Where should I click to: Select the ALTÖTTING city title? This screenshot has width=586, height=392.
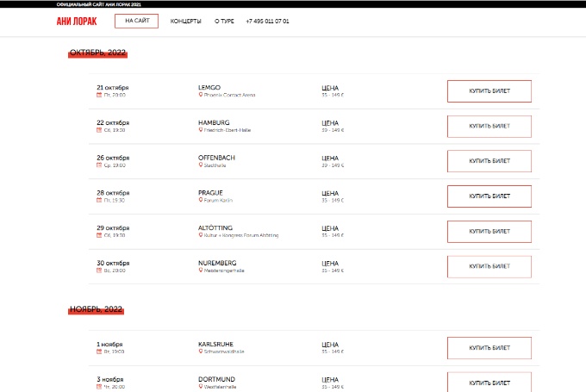pyautogui.click(x=217, y=227)
